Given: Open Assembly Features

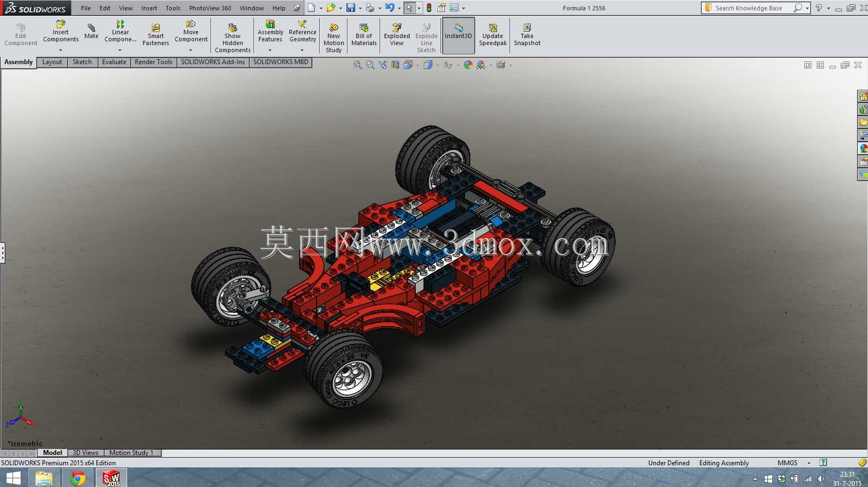Looking at the screenshot, I should (x=270, y=32).
